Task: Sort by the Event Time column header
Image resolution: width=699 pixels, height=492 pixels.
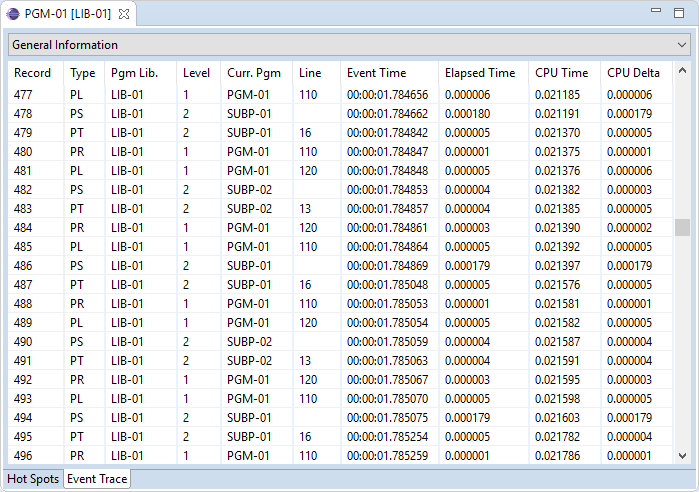Action: click(376, 73)
